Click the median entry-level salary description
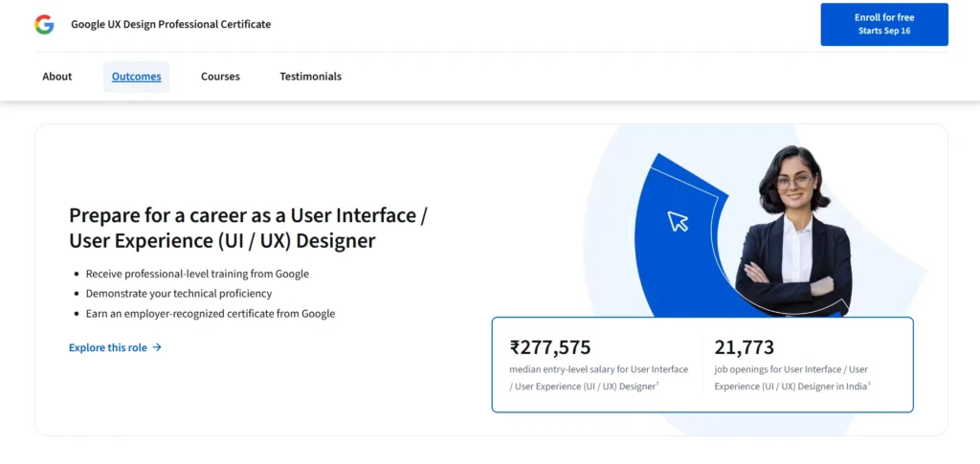 coord(598,378)
